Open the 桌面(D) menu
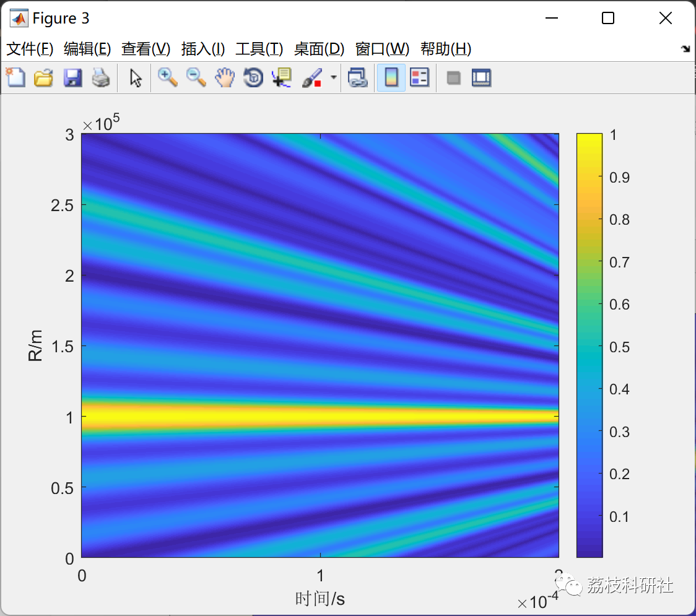This screenshot has width=696, height=616. (x=319, y=49)
